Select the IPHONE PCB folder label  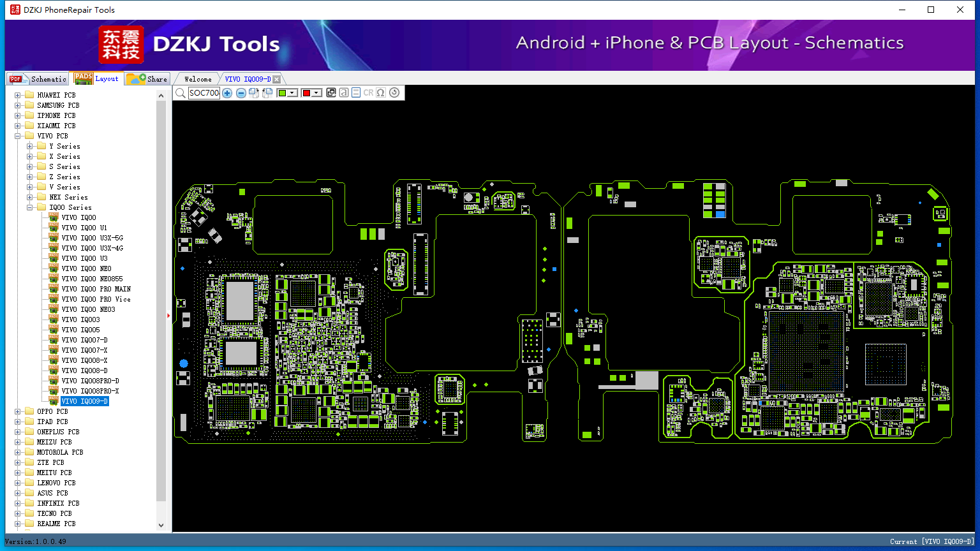[x=56, y=115]
